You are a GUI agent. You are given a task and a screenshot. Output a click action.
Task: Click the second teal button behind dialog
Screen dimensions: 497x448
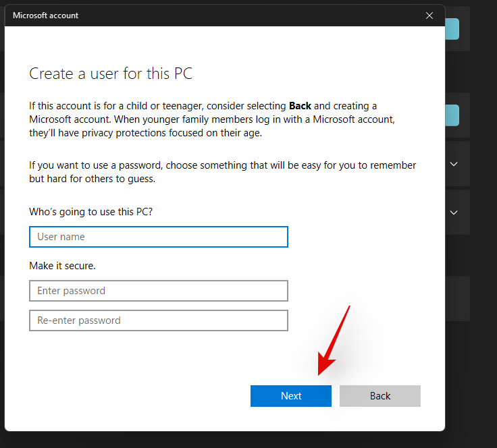point(452,115)
